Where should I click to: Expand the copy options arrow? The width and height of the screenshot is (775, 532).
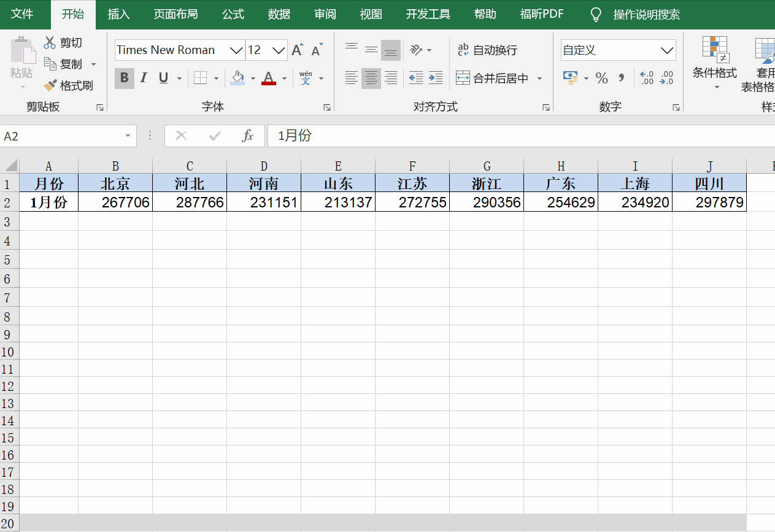point(94,64)
